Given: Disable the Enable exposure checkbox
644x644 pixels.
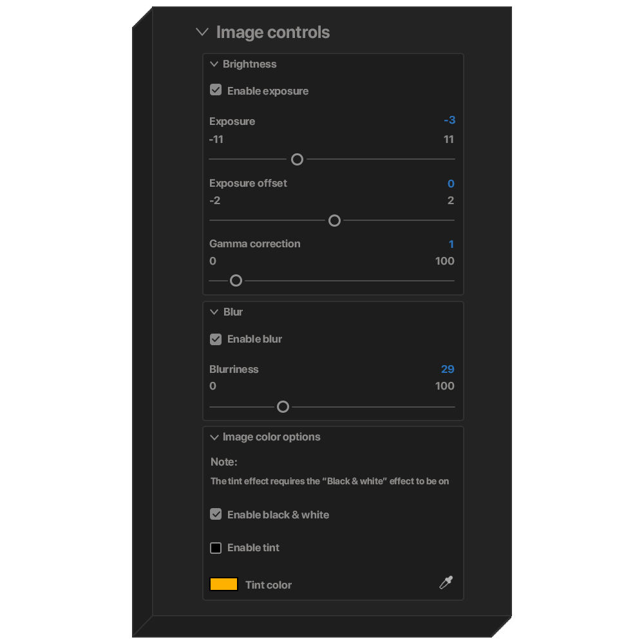Looking at the screenshot, I should (216, 91).
